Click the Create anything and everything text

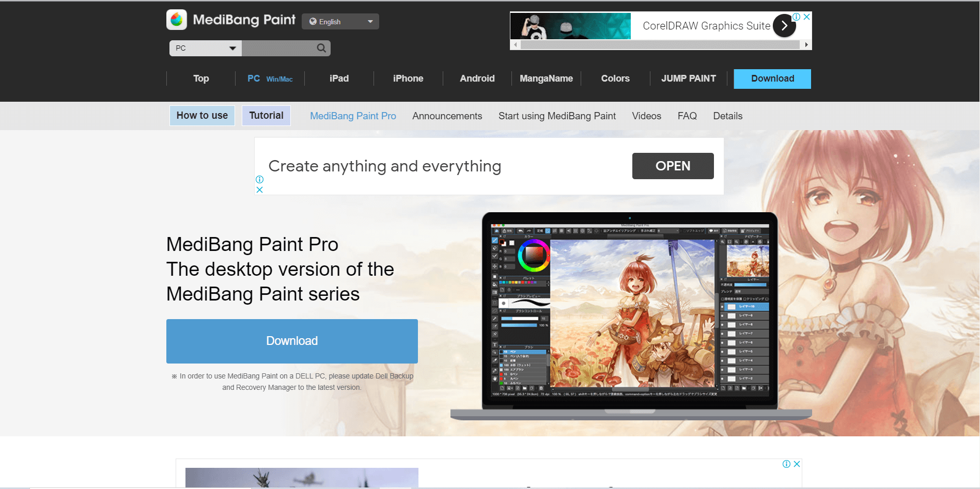point(385,166)
